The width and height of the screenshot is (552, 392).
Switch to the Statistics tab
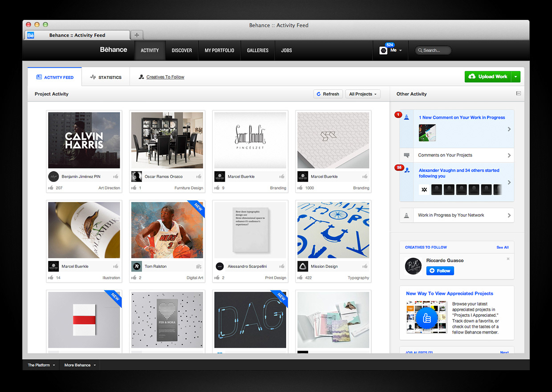point(106,77)
